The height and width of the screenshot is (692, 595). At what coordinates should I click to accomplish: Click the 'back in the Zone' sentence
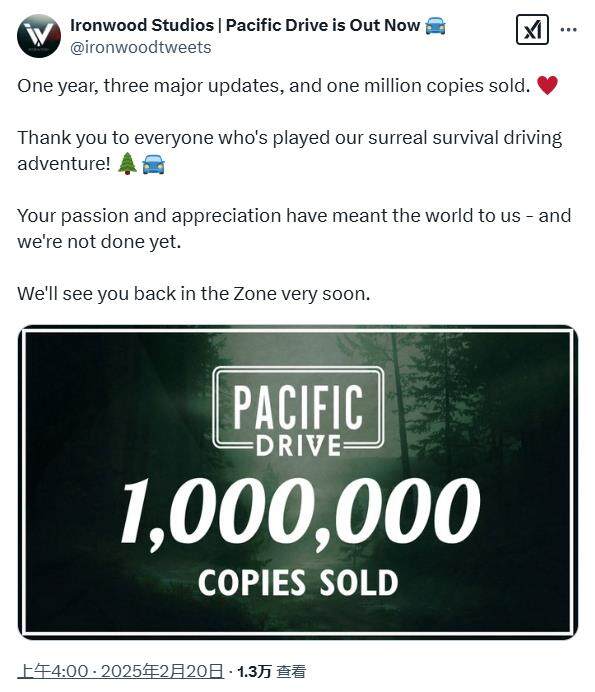click(x=194, y=294)
